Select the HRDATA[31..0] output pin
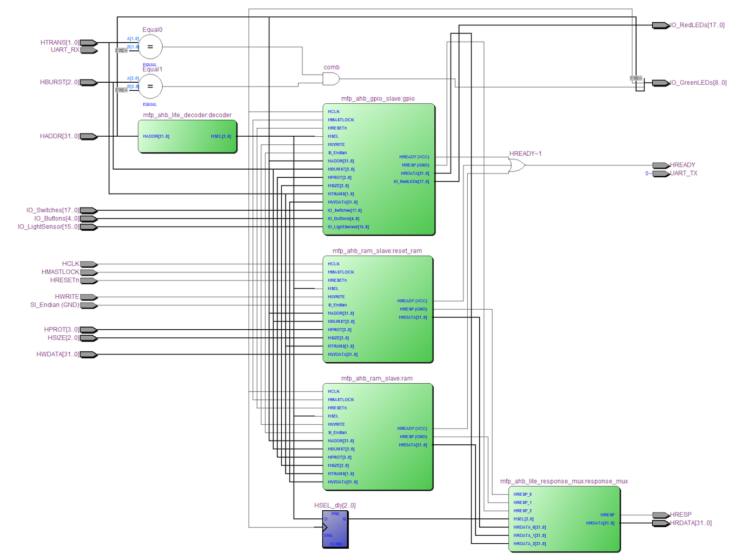742x560 pixels. click(661, 523)
